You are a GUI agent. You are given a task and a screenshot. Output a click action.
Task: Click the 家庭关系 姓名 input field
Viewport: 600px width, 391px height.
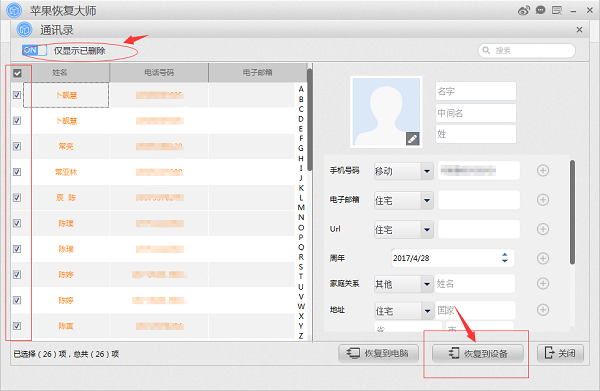(x=475, y=284)
